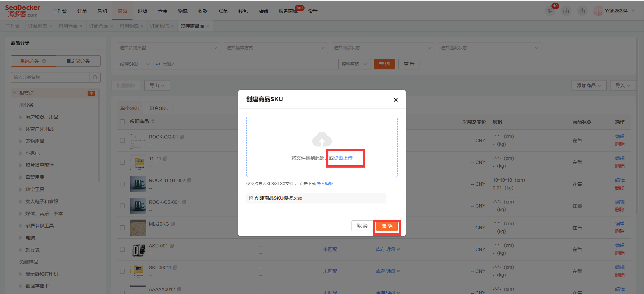Image resolution: width=644 pixels, height=294 pixels.
Task: Open the 选择货物类型 dropdown
Action: pyautogui.click(x=169, y=48)
